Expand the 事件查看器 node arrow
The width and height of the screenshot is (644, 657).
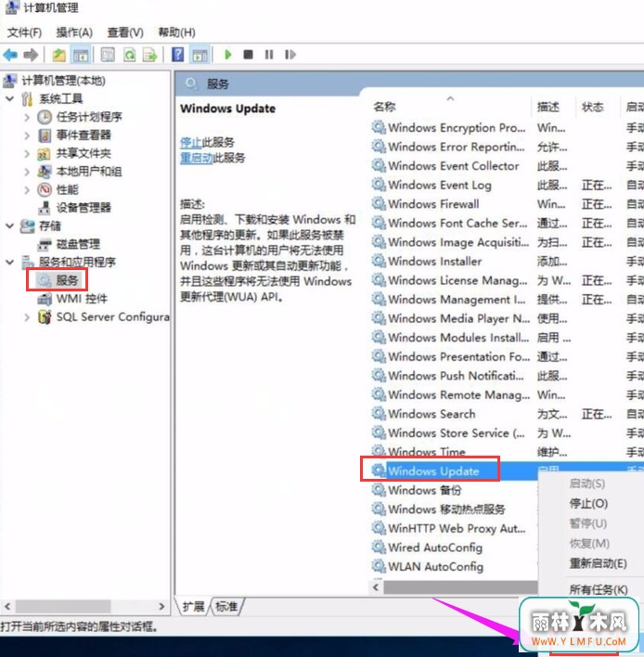click(27, 135)
